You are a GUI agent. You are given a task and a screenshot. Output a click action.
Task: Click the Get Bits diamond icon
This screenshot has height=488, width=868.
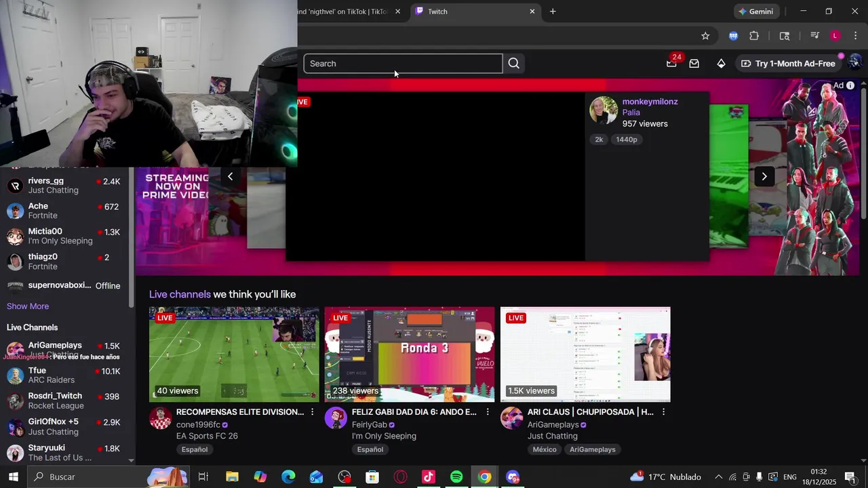[x=721, y=63]
